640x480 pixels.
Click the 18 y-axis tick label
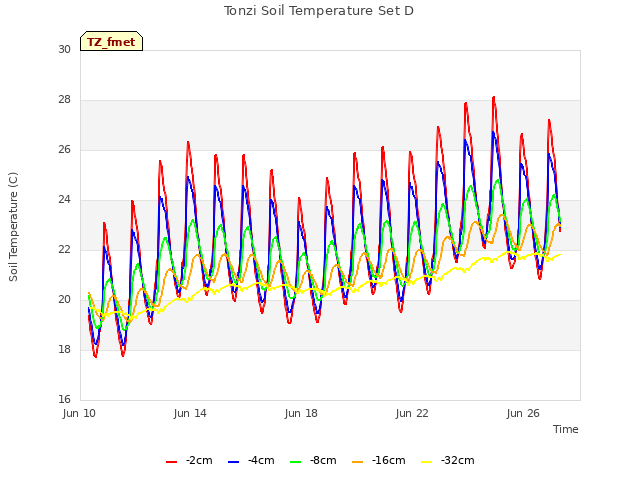pos(64,349)
